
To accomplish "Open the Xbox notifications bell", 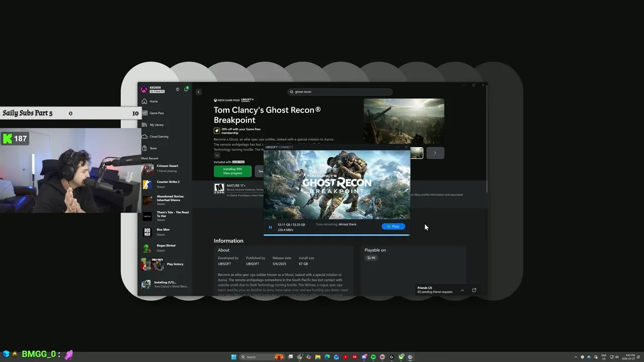I will coord(186,89).
